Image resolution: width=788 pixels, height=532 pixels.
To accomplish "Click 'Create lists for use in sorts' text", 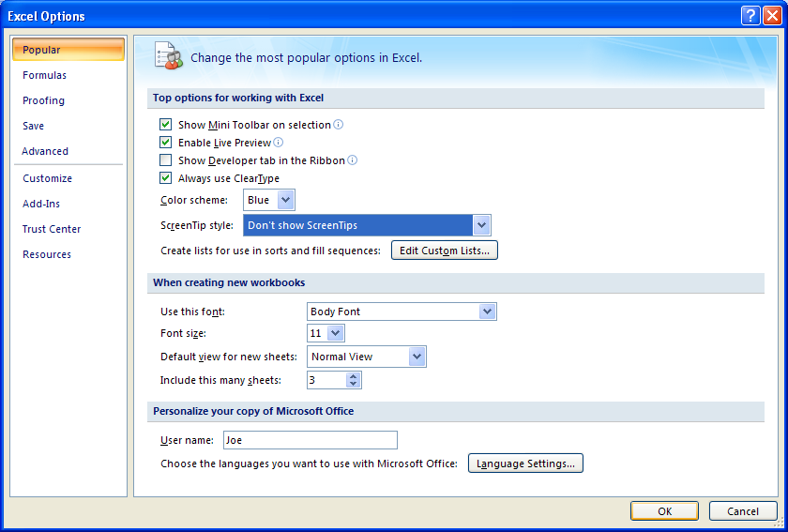I will 270,251.
